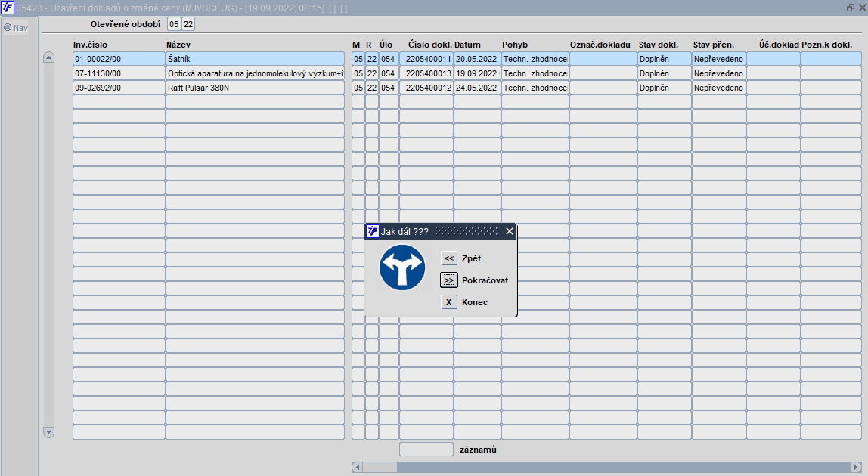Click the scroll down arrow of record list
Image resolution: width=868 pixels, height=476 pixels.
48,431
